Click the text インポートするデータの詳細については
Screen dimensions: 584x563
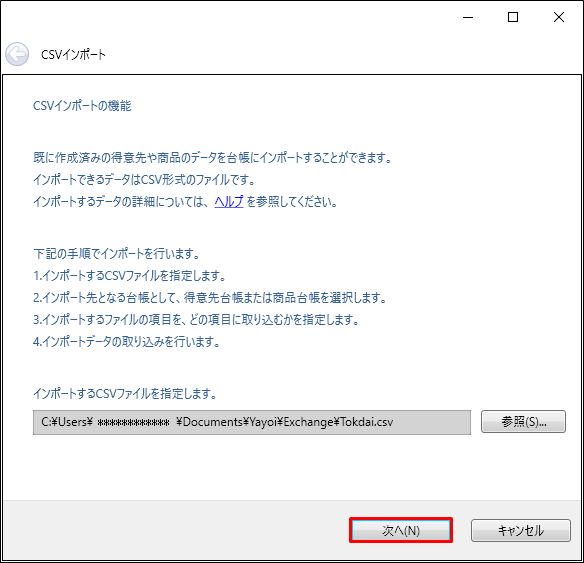(120, 201)
